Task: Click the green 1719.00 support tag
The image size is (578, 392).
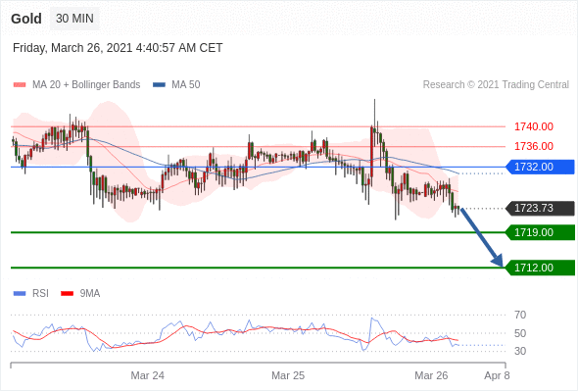Action: [540, 232]
